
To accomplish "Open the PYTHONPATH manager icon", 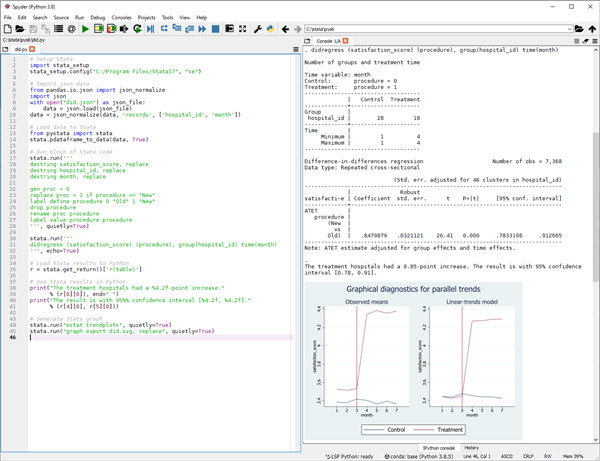I will pyautogui.click(x=272, y=30).
